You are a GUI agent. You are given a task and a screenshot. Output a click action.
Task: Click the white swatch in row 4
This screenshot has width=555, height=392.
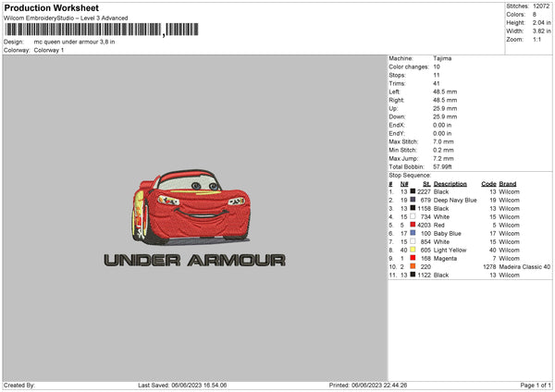click(x=413, y=216)
